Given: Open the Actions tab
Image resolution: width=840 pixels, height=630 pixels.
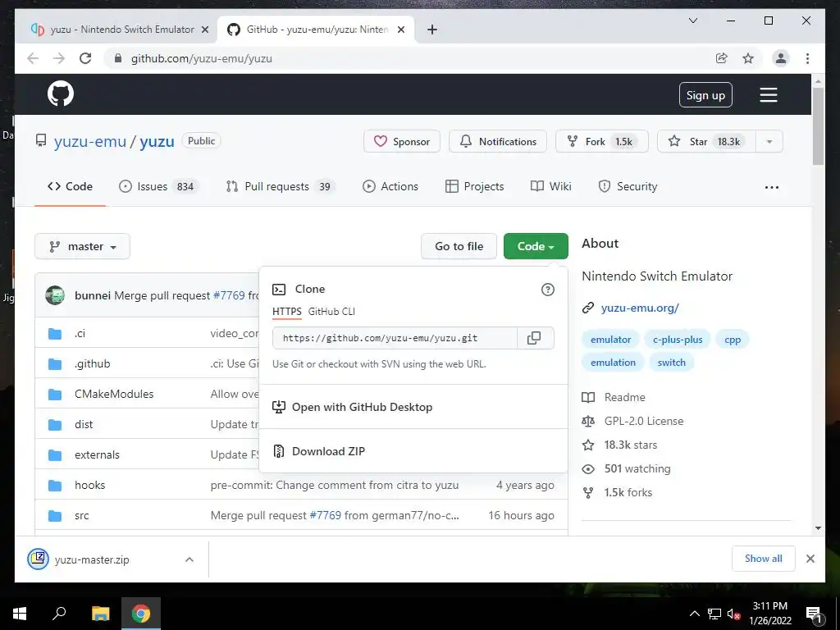Looking at the screenshot, I should click(390, 186).
